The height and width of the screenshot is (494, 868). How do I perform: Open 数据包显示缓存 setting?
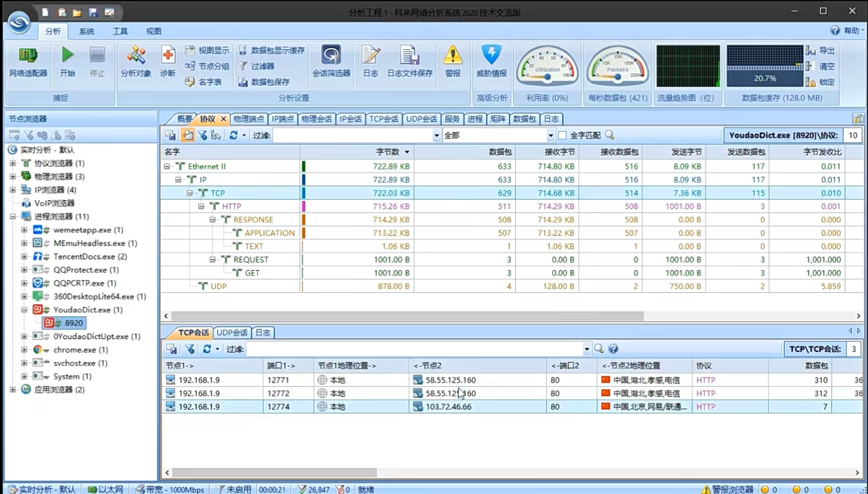tap(272, 50)
